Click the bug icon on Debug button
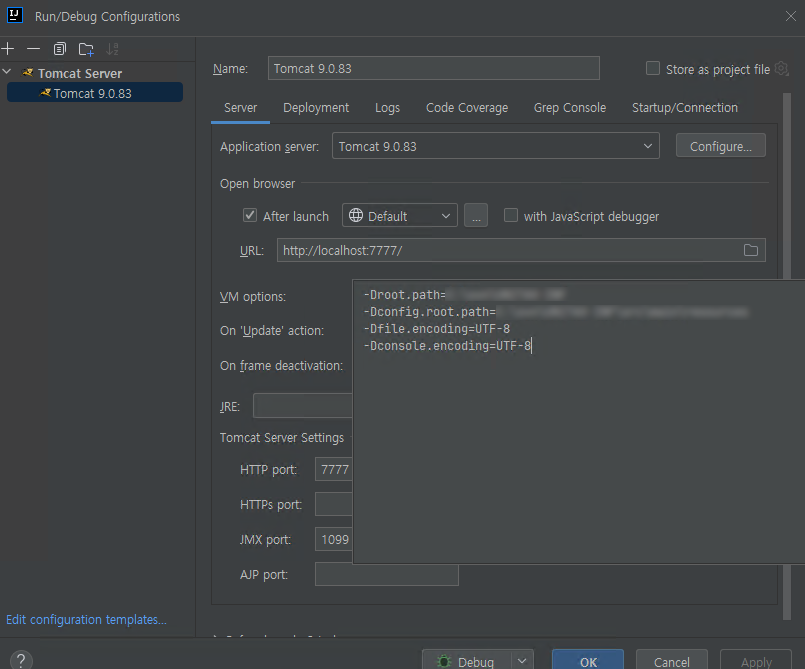 [444, 662]
